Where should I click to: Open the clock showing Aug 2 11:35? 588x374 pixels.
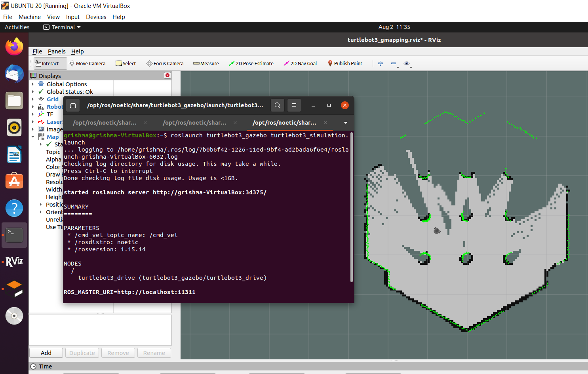point(394,27)
